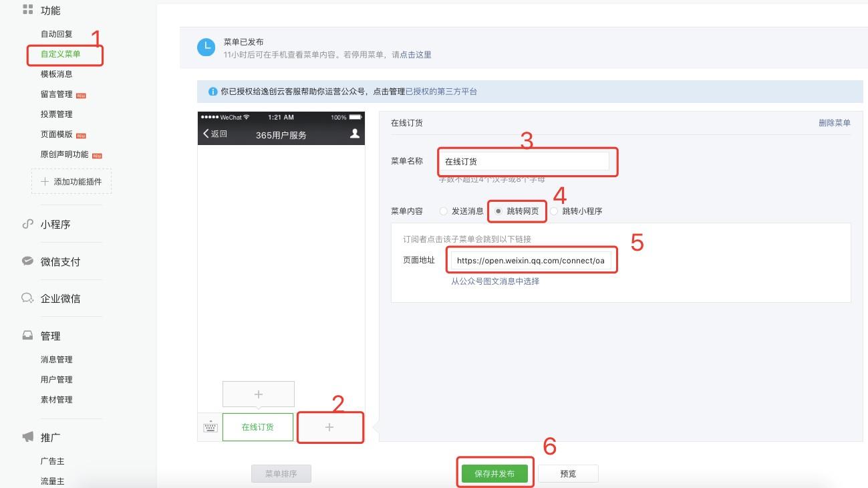This screenshot has height=488, width=868.
Task: Click the 删除菜单 link
Action: pyautogui.click(x=834, y=123)
